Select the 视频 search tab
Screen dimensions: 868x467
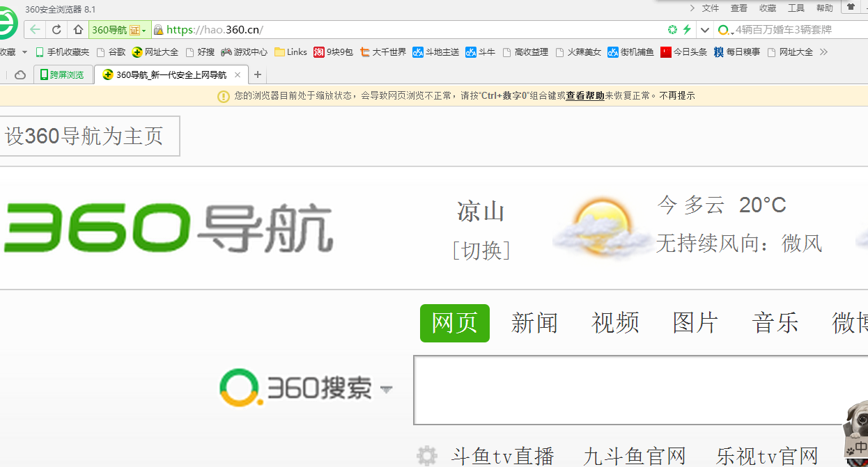[x=615, y=323]
